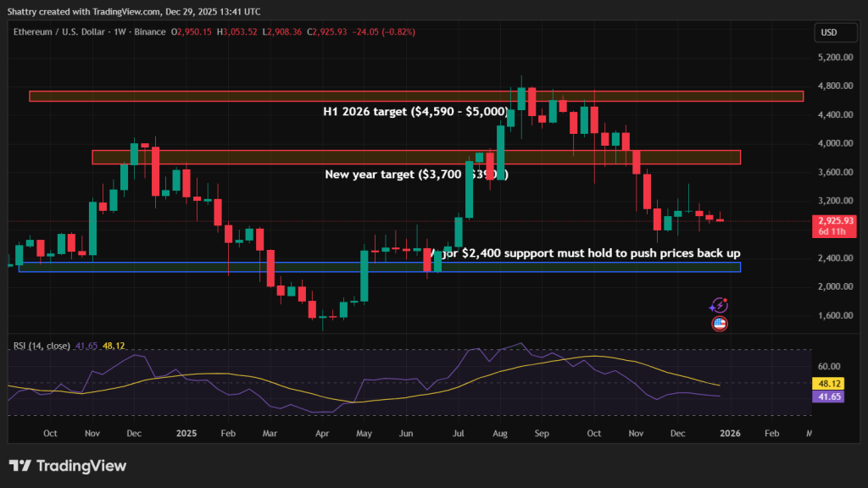Expand the 2025 year label on time axis
This screenshot has height=488, width=868.
[185, 433]
